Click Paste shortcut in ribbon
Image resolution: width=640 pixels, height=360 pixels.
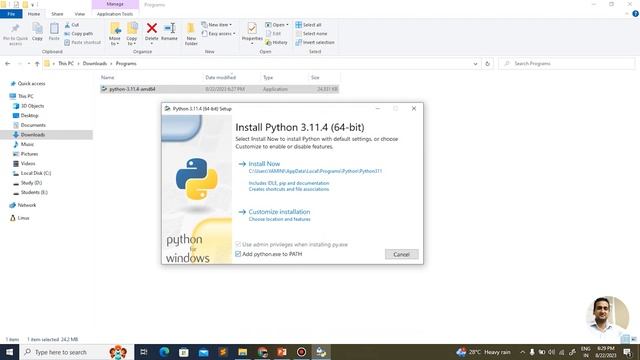pos(82,42)
